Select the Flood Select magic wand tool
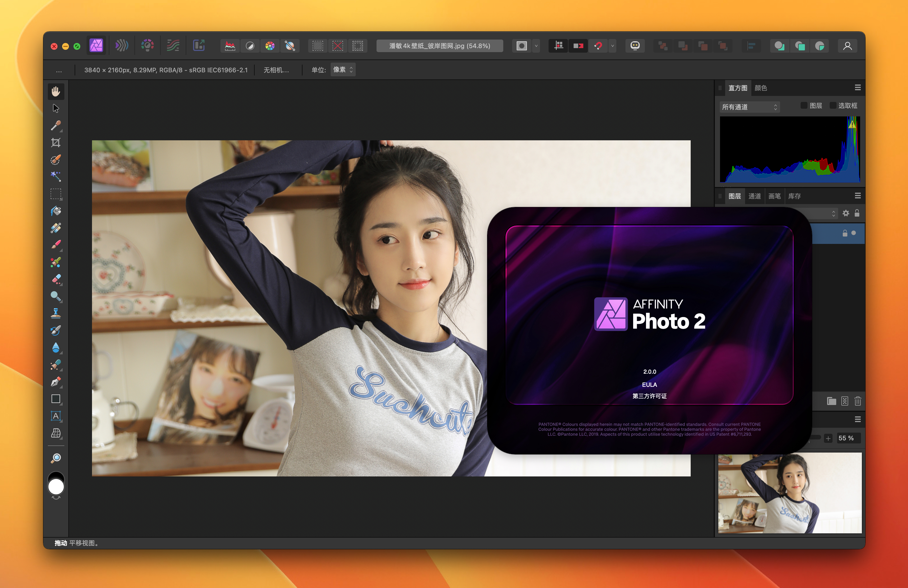Screen dimensions: 908x588 click(56, 176)
